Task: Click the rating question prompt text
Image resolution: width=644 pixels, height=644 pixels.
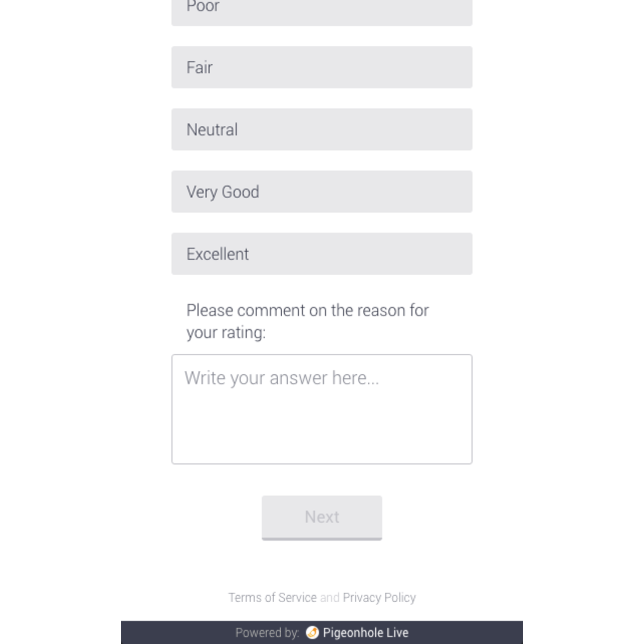Action: (307, 321)
